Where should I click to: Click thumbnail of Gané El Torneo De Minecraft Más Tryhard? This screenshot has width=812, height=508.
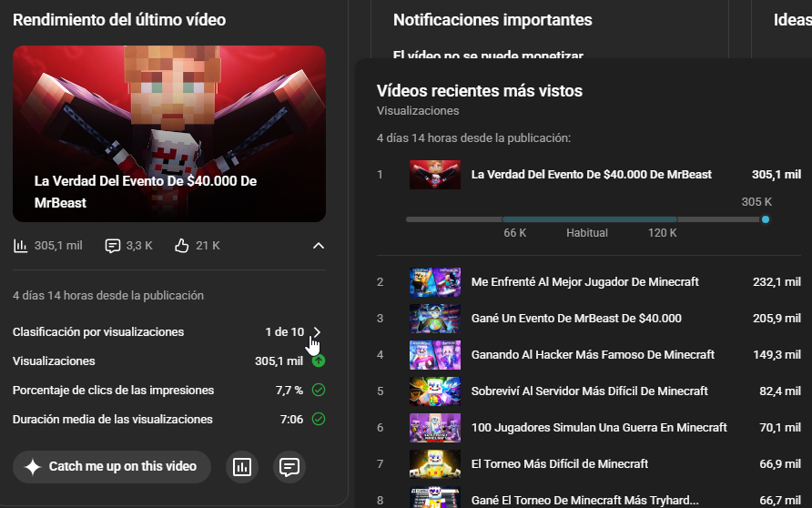(435, 498)
